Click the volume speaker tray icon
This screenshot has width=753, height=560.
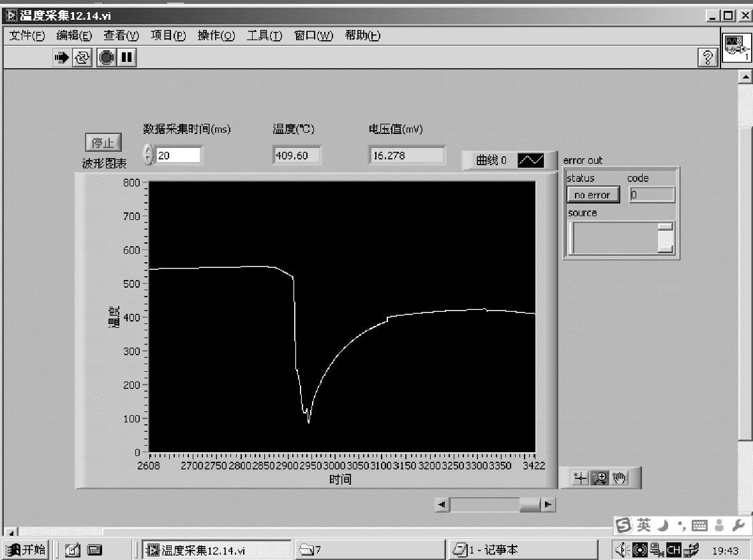[622, 550]
